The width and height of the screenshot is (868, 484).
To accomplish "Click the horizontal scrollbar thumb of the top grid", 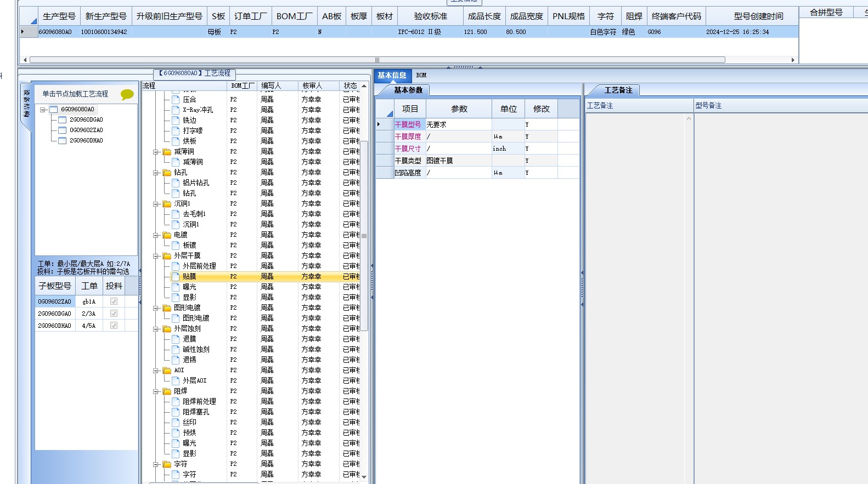I will tap(377, 60).
